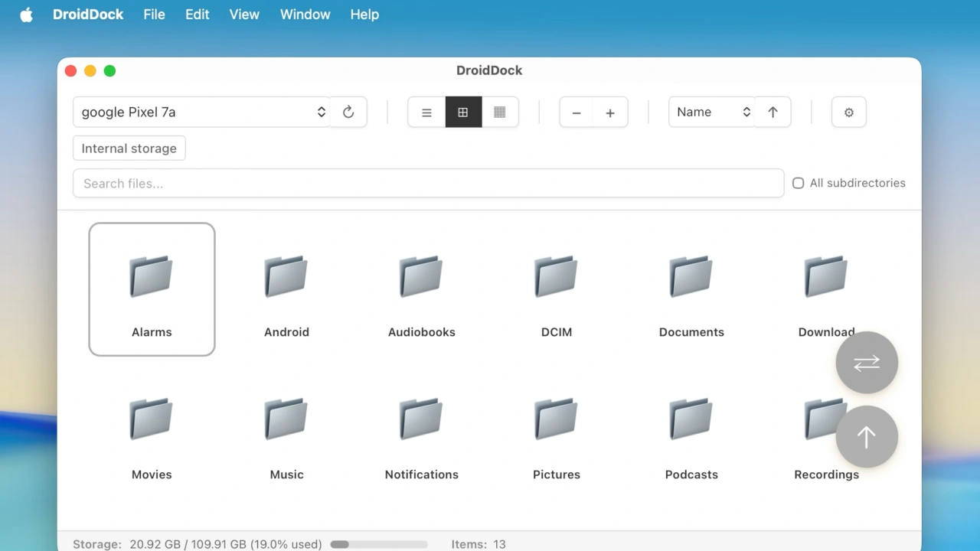Viewport: 980px width, 551px height.
Task: Open the File menu
Action: 154,15
